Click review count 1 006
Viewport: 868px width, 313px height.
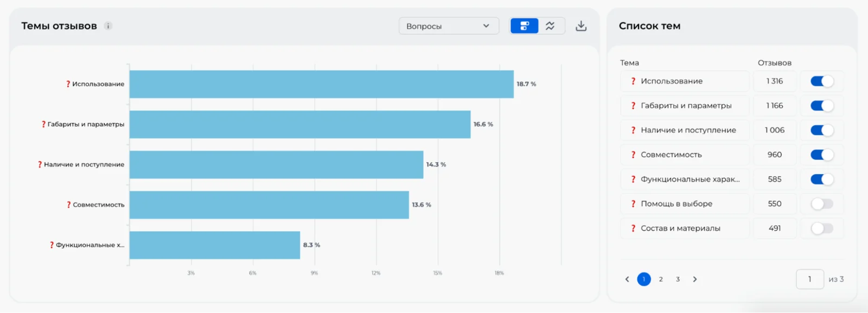pos(775,130)
